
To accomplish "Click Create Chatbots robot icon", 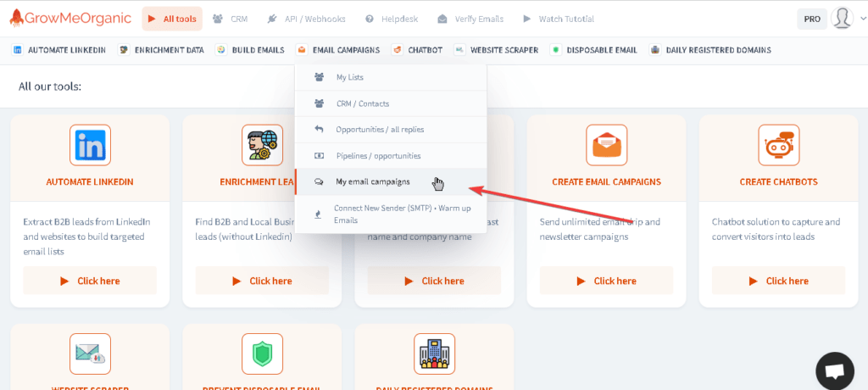I will point(779,145).
